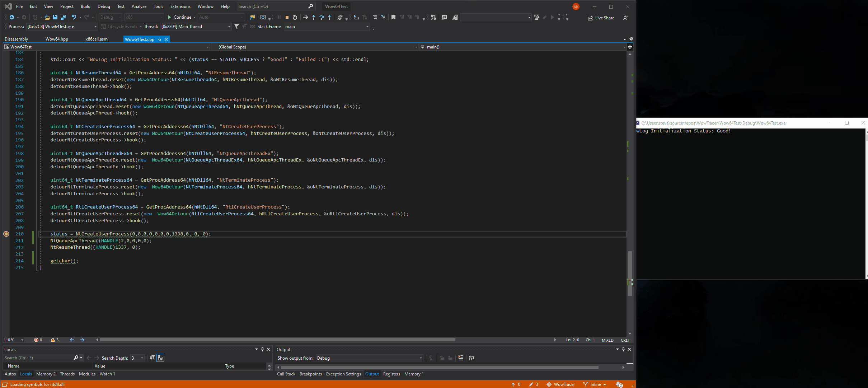This screenshot has width=868, height=388.
Task: Click the thread filter funnel icon
Action: tap(236, 27)
